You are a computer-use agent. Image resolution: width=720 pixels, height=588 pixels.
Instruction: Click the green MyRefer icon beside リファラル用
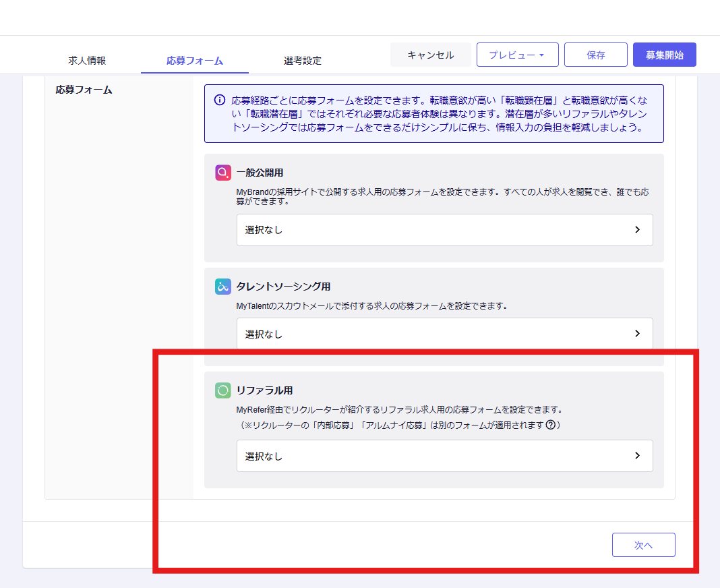click(223, 390)
